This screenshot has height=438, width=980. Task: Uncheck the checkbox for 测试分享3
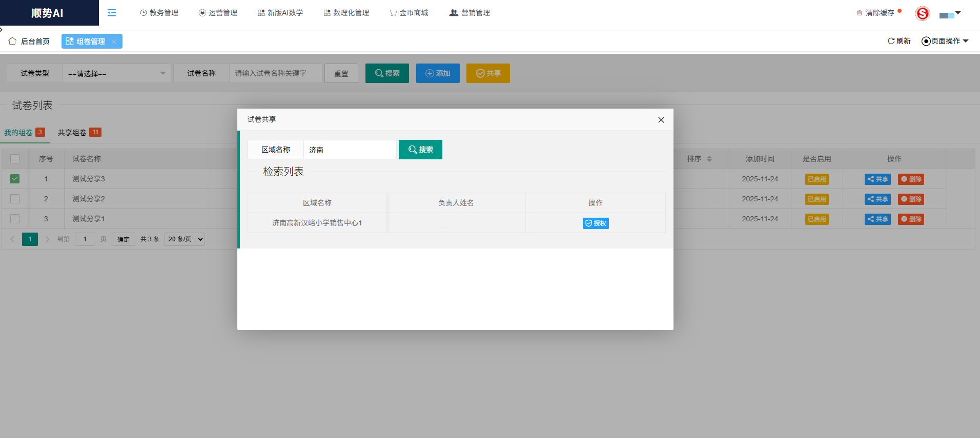click(x=15, y=179)
